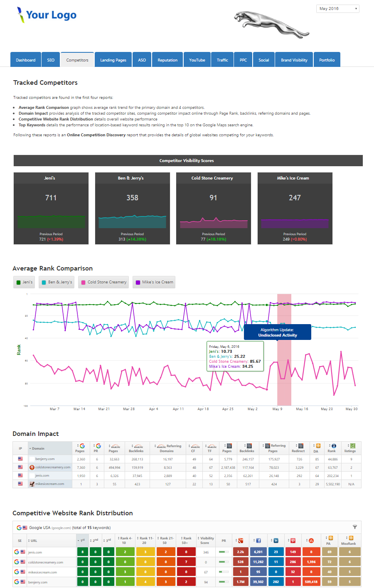Click the Google PR column header icon
The height and width of the screenshot is (588, 374).
[x=98, y=446]
